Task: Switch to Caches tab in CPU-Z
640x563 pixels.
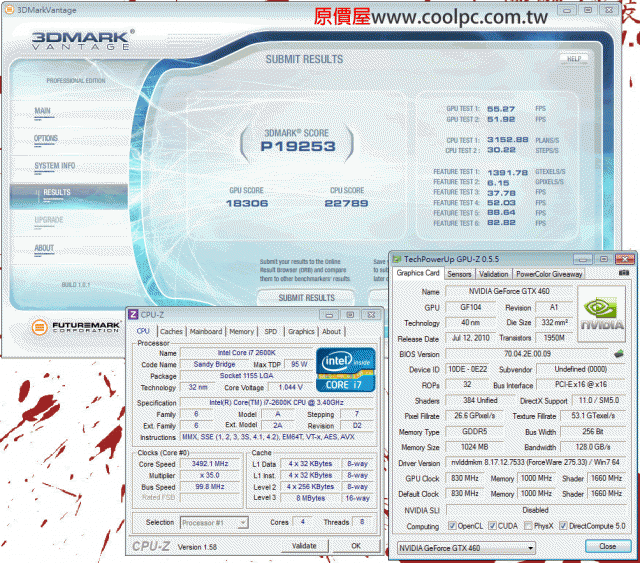Action: 171,332
